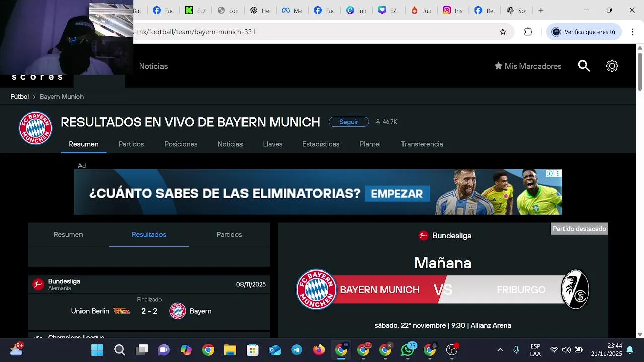Screen dimensions: 644x362
Task: Bookmark this page with the star icon
Action: pyautogui.click(x=503, y=32)
